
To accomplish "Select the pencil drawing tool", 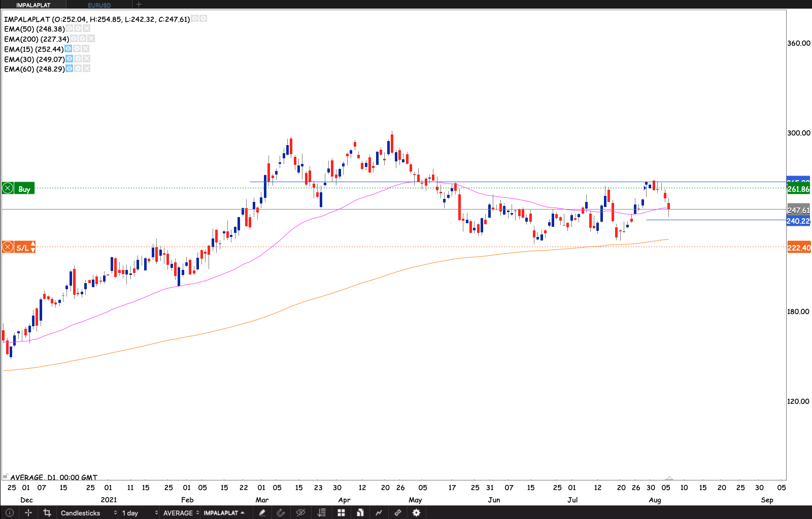I will click(262, 513).
